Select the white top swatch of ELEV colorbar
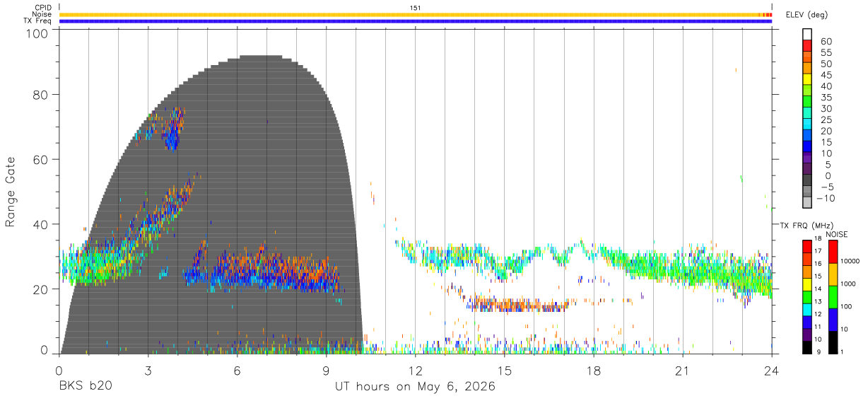Image resolution: width=868 pixels, height=401 pixels. tap(807, 34)
